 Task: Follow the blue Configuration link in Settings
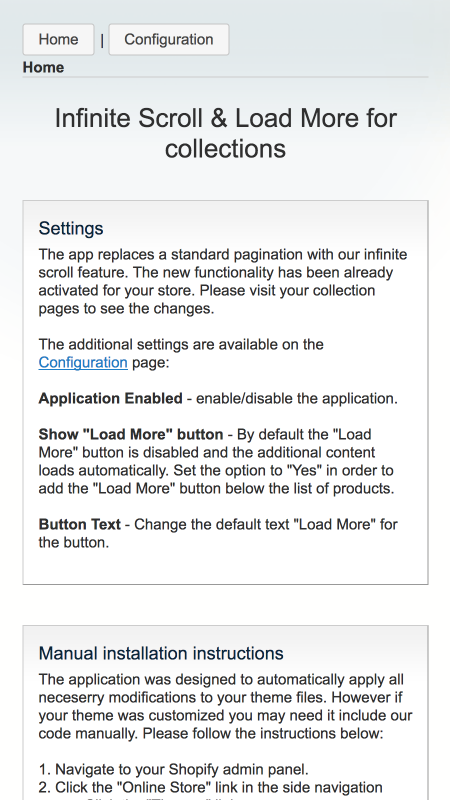(83, 362)
